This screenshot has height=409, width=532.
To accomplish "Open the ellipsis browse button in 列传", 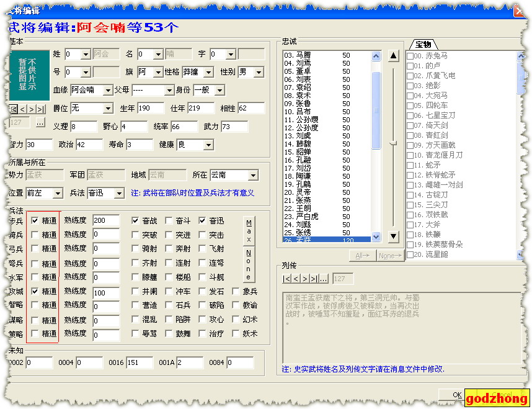I will (323, 279).
